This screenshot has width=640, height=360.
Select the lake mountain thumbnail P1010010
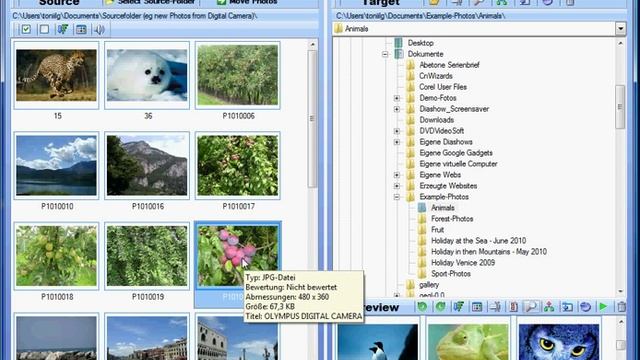(x=56, y=165)
